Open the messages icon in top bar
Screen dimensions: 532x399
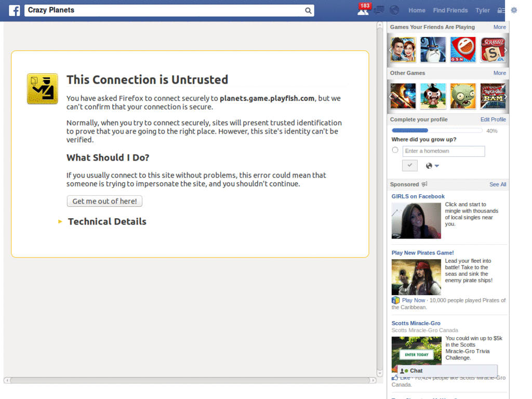click(x=379, y=10)
